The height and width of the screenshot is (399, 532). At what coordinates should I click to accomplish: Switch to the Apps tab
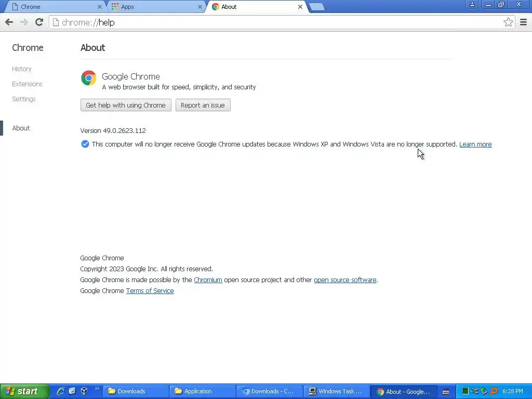click(157, 7)
